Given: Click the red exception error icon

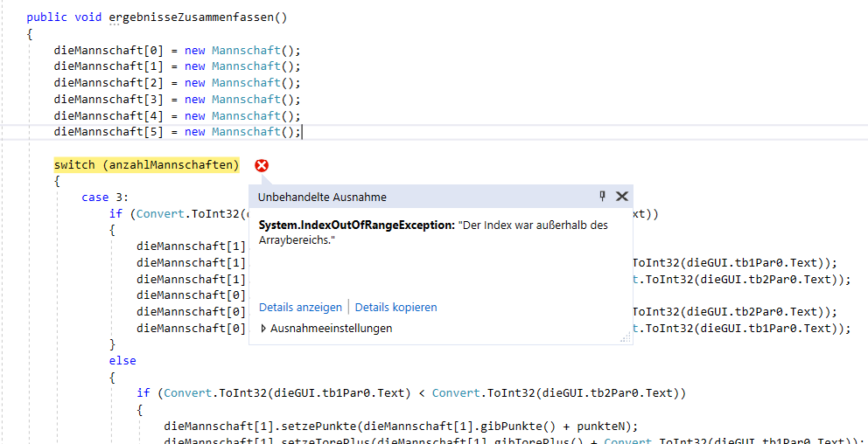Looking at the screenshot, I should point(262,165).
